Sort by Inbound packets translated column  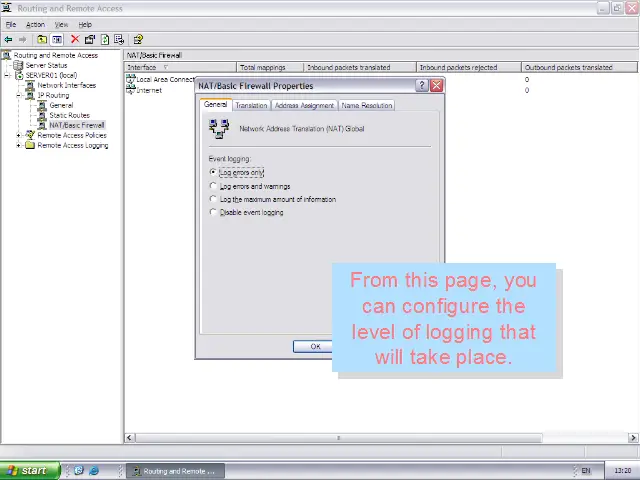[360, 67]
